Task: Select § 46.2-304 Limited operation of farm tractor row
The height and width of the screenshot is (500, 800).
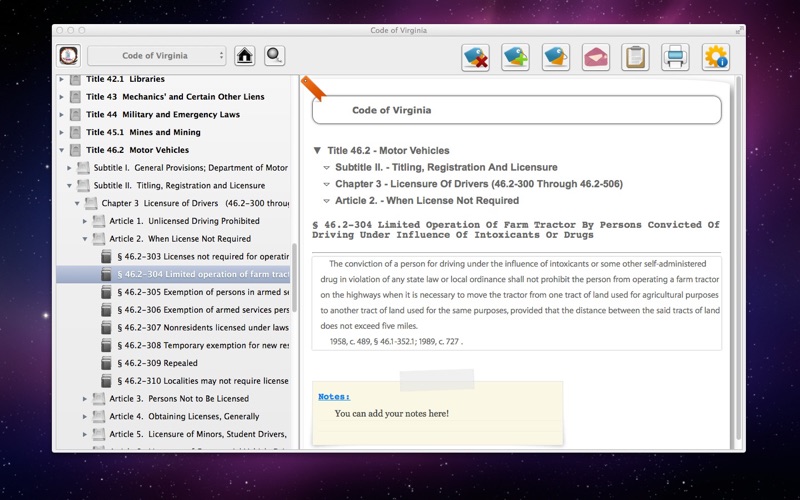Action: (173, 274)
